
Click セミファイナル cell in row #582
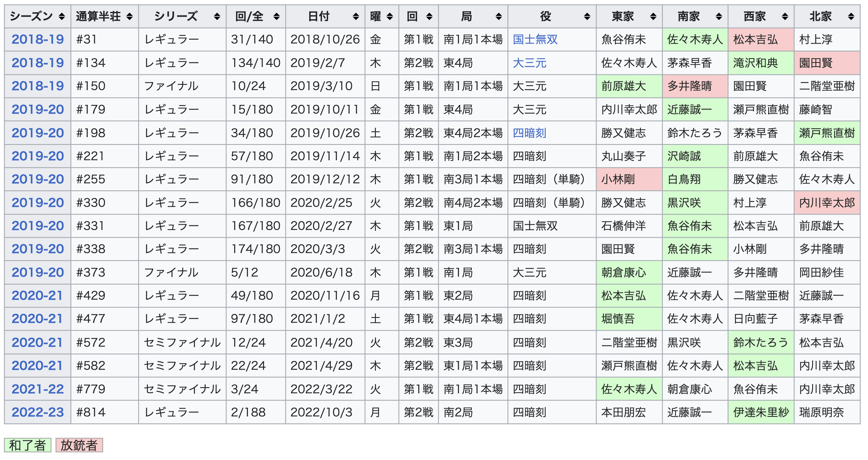pos(182,366)
